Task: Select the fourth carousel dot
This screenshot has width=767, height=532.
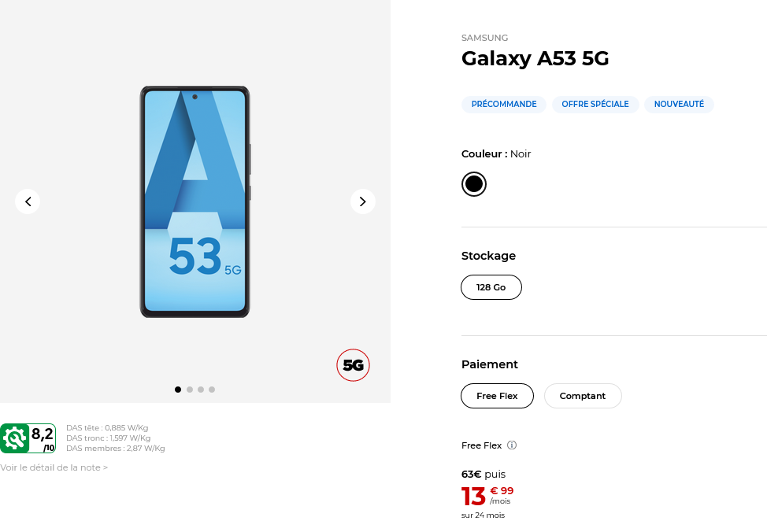Action: point(212,390)
